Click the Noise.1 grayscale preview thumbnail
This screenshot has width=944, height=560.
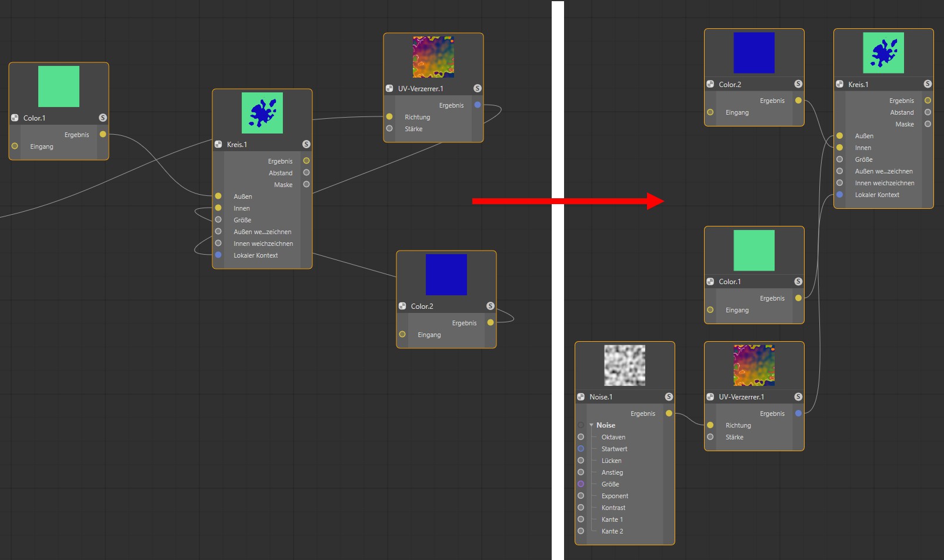click(x=625, y=365)
